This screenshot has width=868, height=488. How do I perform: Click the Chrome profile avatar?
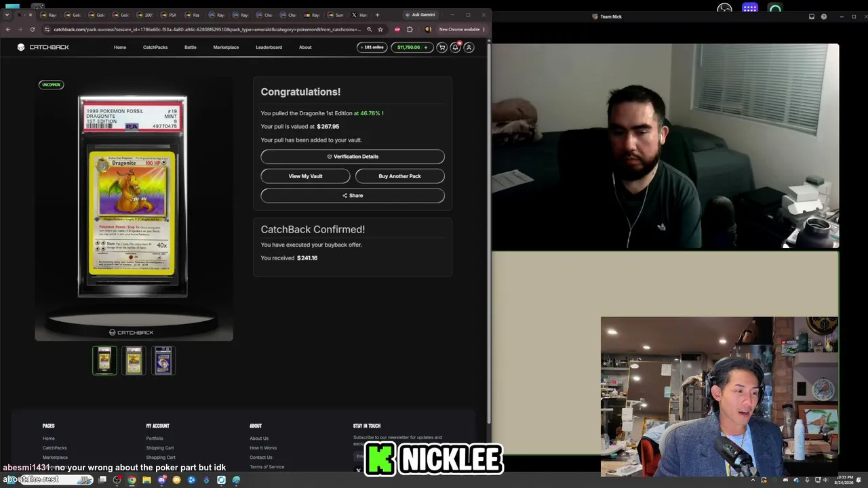click(427, 30)
